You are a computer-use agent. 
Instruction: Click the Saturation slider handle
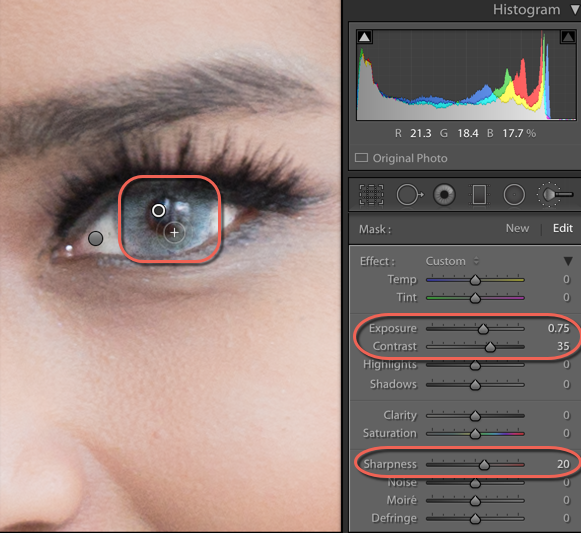(475, 434)
